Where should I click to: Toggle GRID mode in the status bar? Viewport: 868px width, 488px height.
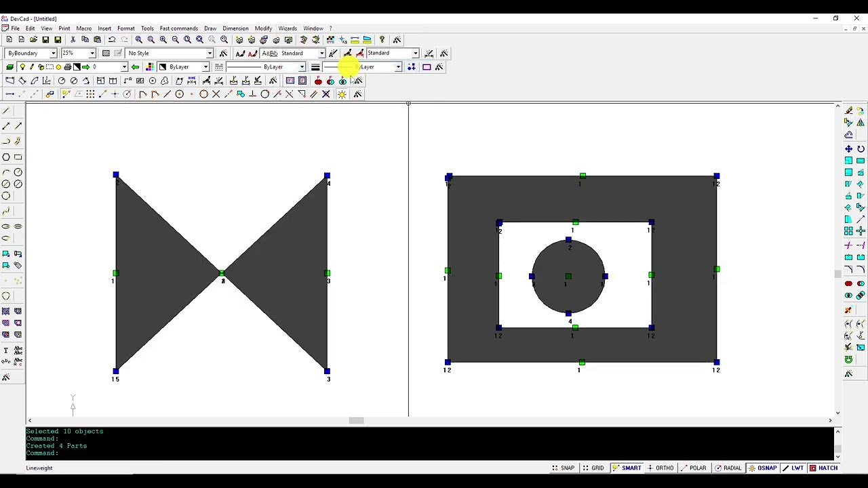coord(593,468)
